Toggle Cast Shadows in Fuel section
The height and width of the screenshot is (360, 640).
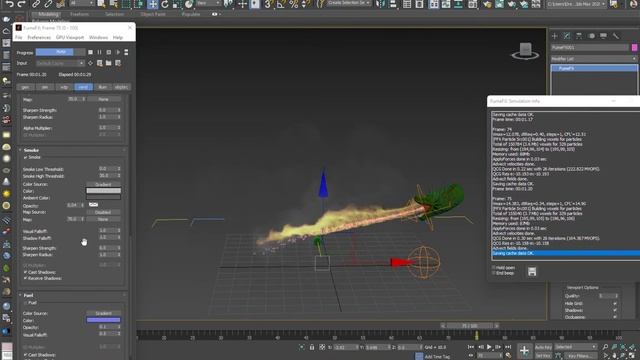[25, 355]
